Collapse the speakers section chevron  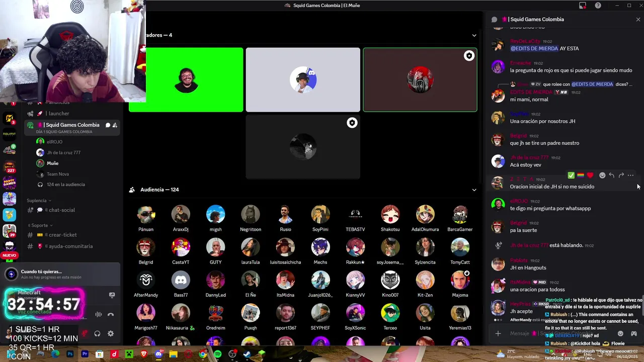(x=474, y=35)
